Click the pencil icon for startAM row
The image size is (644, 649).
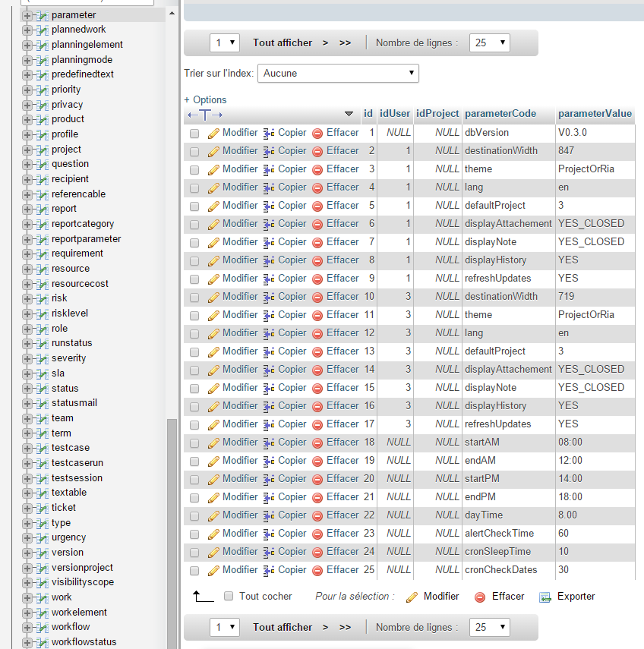click(213, 443)
